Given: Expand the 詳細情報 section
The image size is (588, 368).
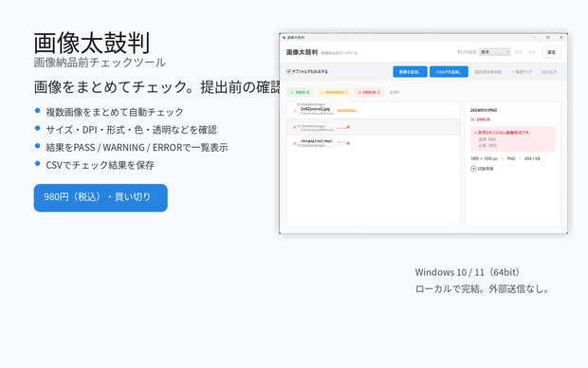Looking at the screenshot, I should pyautogui.click(x=482, y=169).
